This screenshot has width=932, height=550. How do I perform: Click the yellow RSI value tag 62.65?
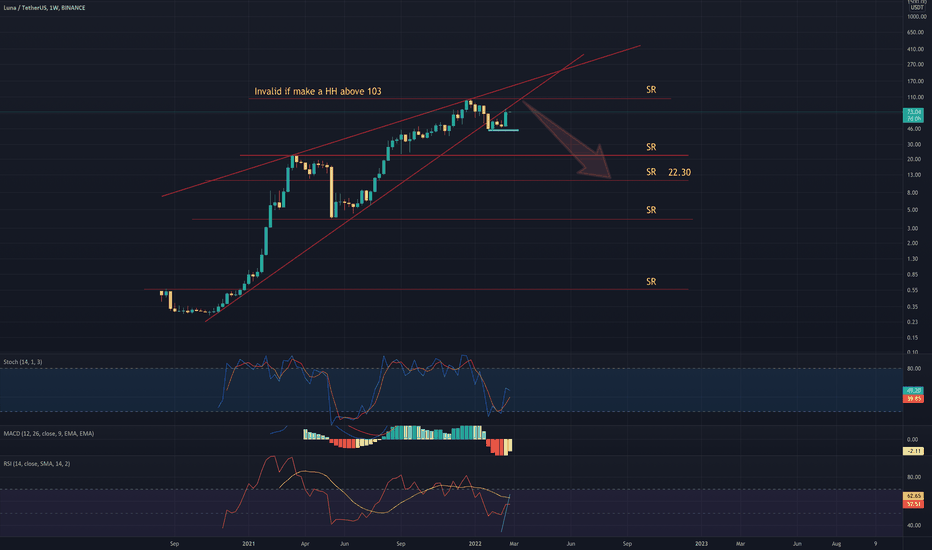click(913, 496)
